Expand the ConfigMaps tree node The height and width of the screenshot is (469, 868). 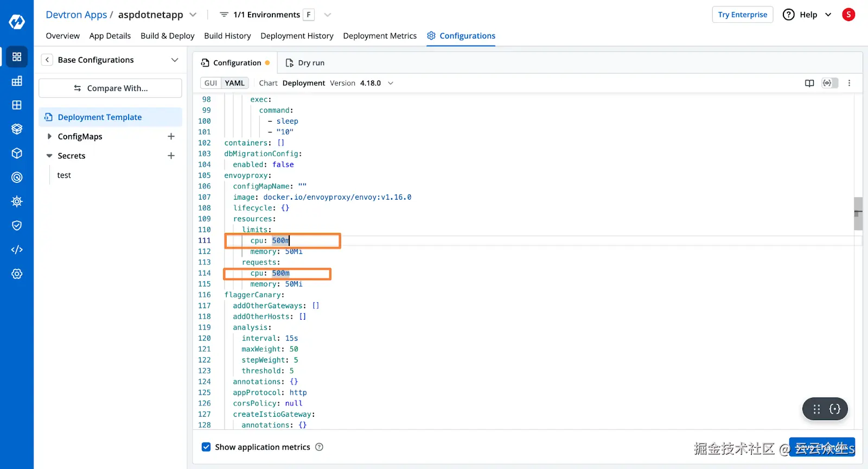click(x=49, y=136)
